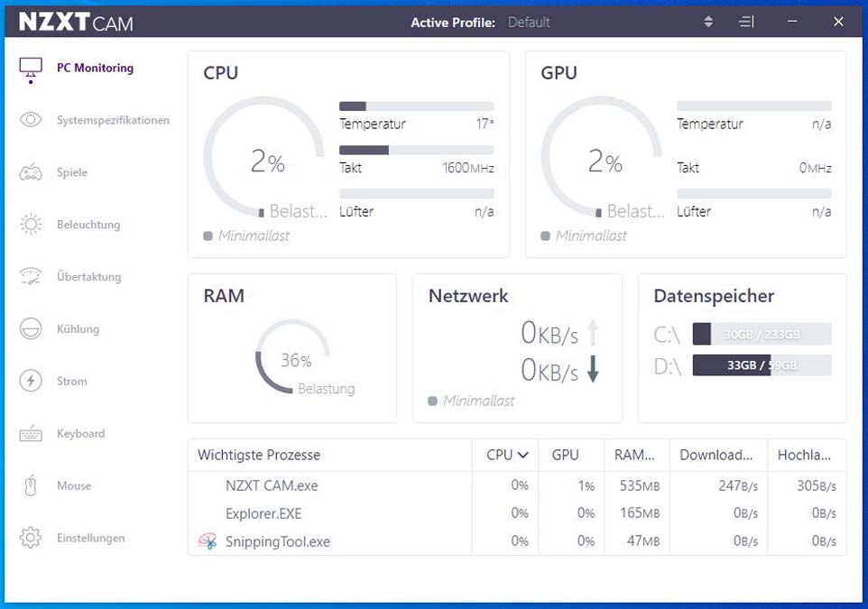Click the Keyboard icon in sidebar
Screen dimensions: 868x609
(x=31, y=433)
